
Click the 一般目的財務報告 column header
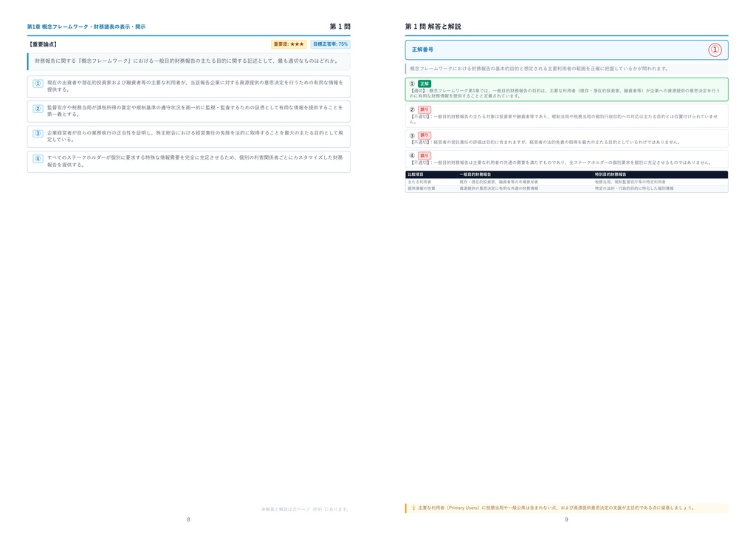(x=475, y=174)
